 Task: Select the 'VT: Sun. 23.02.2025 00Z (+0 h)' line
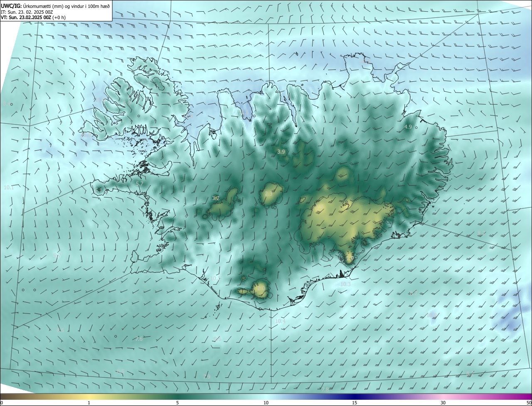pyautogui.click(x=33, y=17)
